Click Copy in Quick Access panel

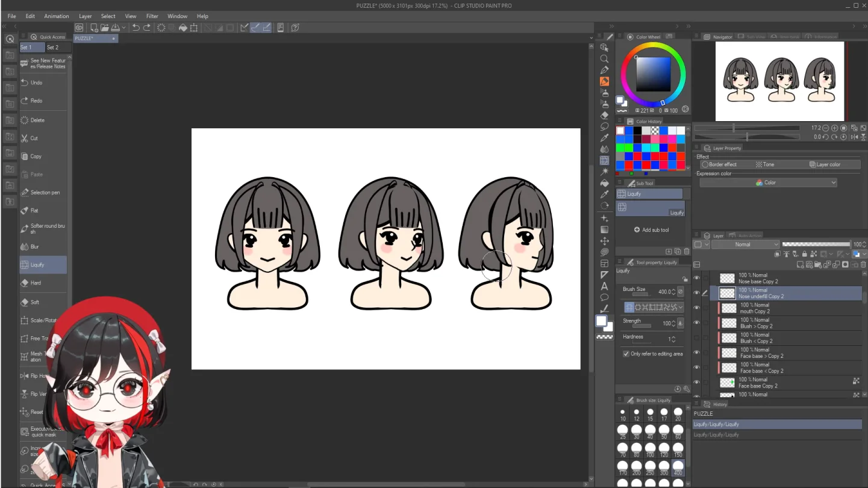pos(43,156)
